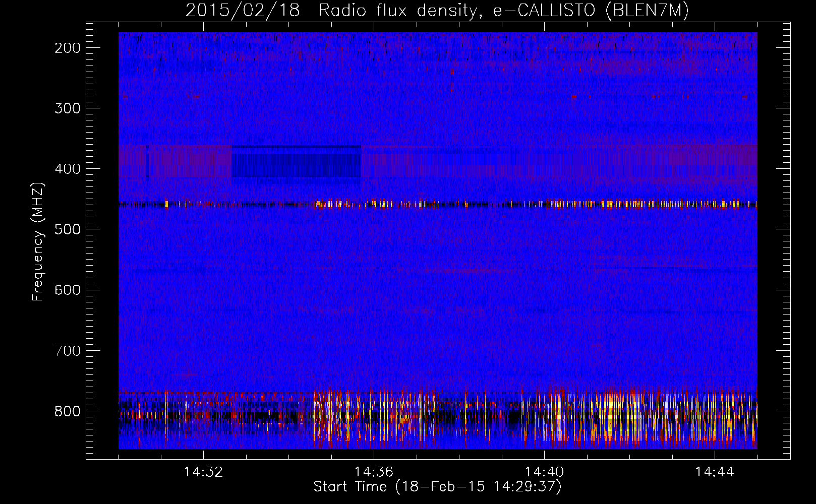Click the 14:44 time tick label
The image size is (816, 504).
pyautogui.click(x=715, y=472)
